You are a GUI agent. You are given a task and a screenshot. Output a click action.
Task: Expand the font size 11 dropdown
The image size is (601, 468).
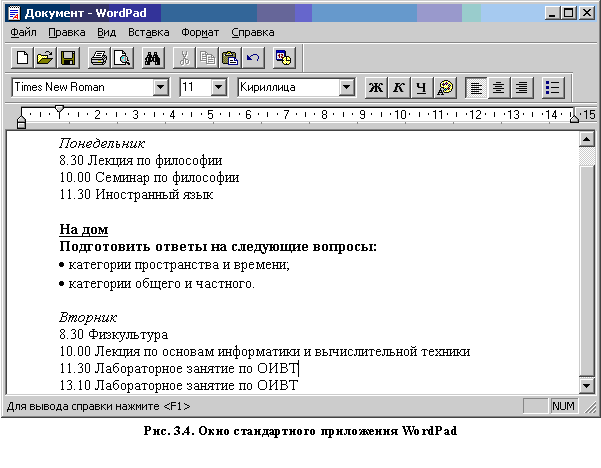point(218,87)
